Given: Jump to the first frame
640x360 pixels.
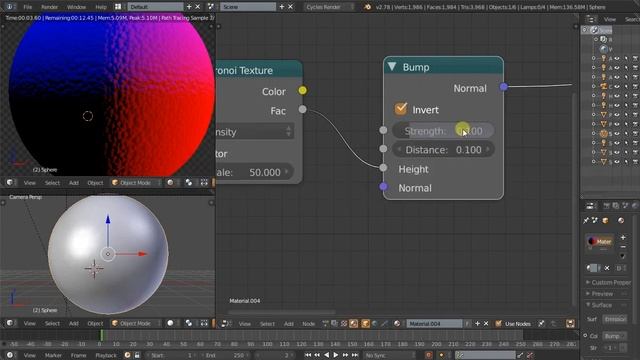Looking at the screenshot, I should pos(308,355).
